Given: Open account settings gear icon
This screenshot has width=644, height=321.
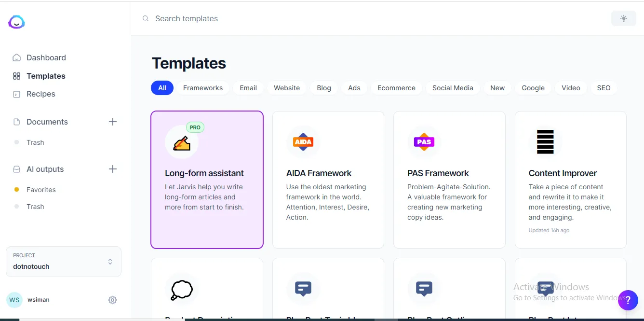Looking at the screenshot, I should (112, 300).
